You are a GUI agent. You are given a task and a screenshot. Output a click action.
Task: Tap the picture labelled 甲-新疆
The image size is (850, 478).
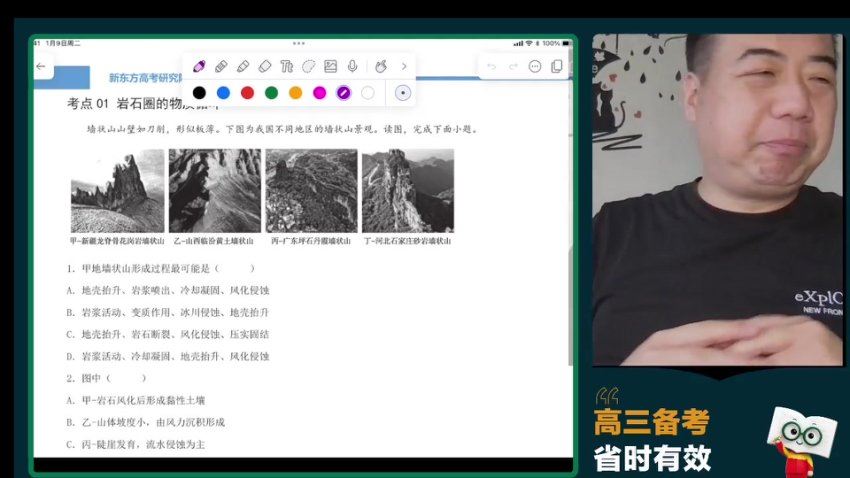click(x=117, y=191)
